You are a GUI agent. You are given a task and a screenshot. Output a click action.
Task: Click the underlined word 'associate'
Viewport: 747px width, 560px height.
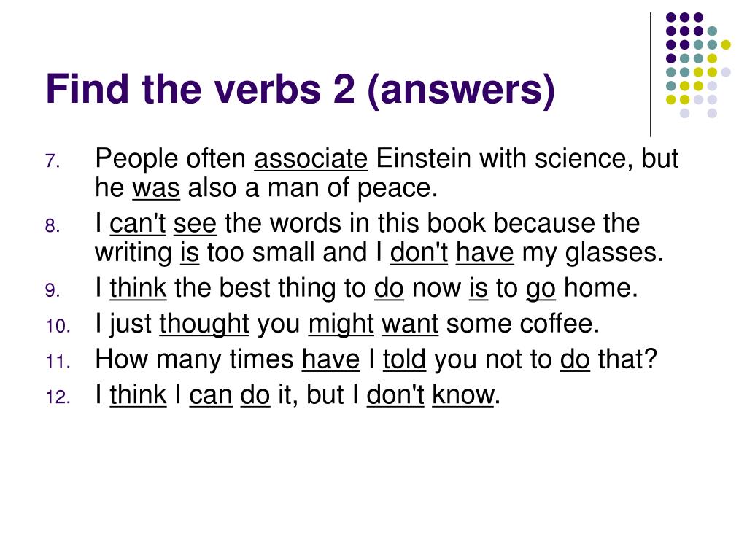pos(311,158)
